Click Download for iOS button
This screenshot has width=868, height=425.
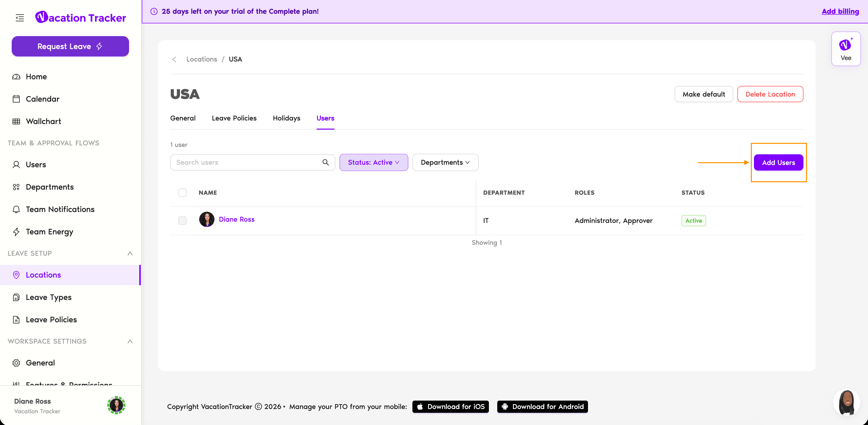coord(451,407)
